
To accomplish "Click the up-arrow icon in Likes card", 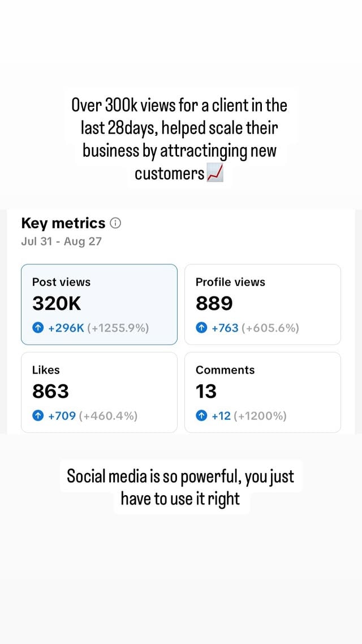I will point(38,417).
